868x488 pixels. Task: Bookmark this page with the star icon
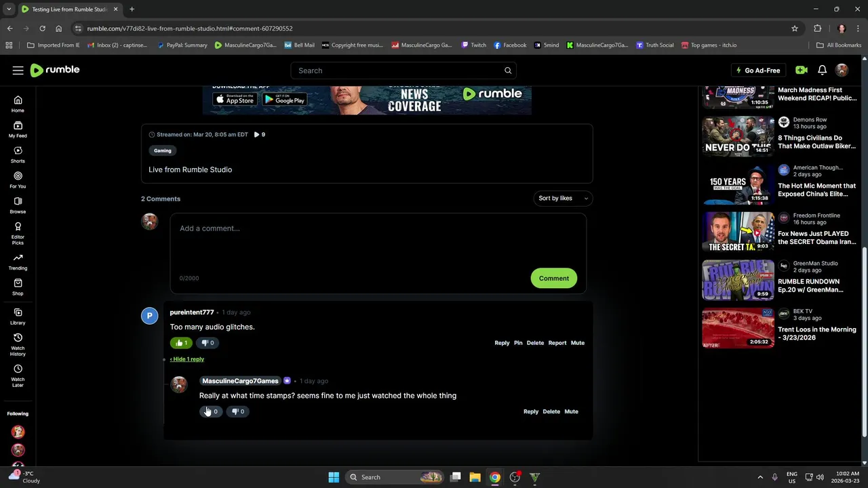coord(795,28)
